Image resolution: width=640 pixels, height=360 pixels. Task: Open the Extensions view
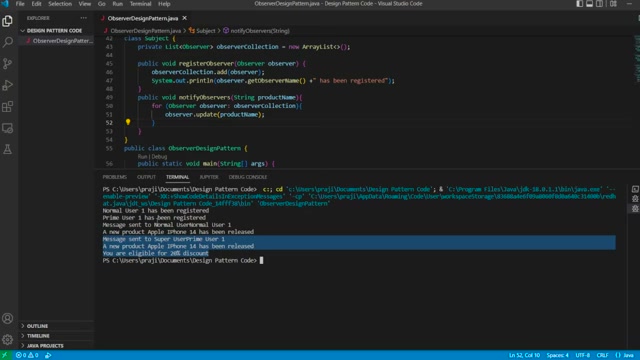pyautogui.click(x=7, y=107)
